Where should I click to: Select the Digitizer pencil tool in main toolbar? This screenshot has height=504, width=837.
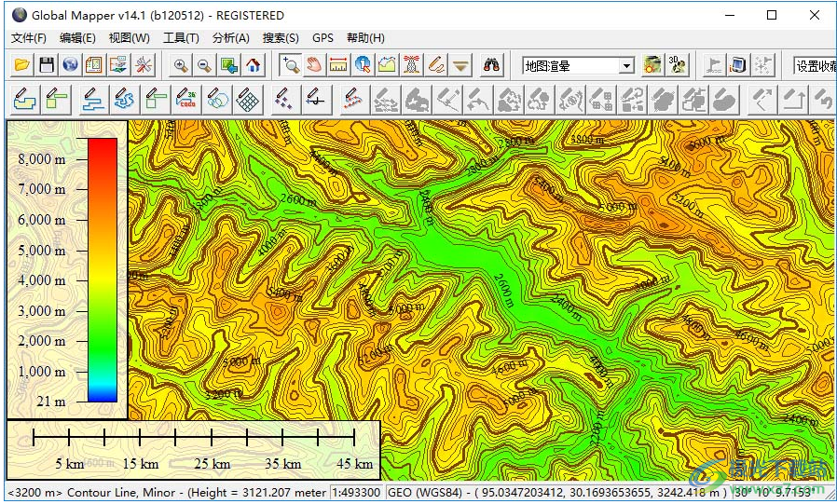pos(436,65)
